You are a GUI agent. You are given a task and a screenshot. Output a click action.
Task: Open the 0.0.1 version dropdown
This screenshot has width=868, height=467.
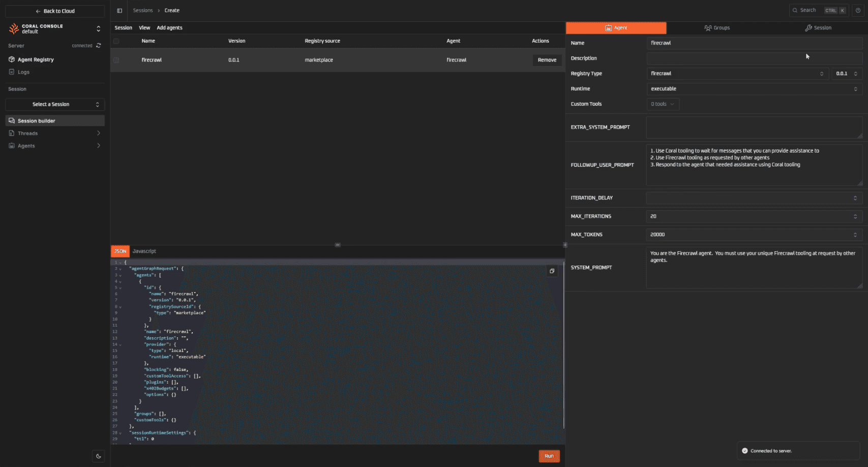(x=847, y=74)
